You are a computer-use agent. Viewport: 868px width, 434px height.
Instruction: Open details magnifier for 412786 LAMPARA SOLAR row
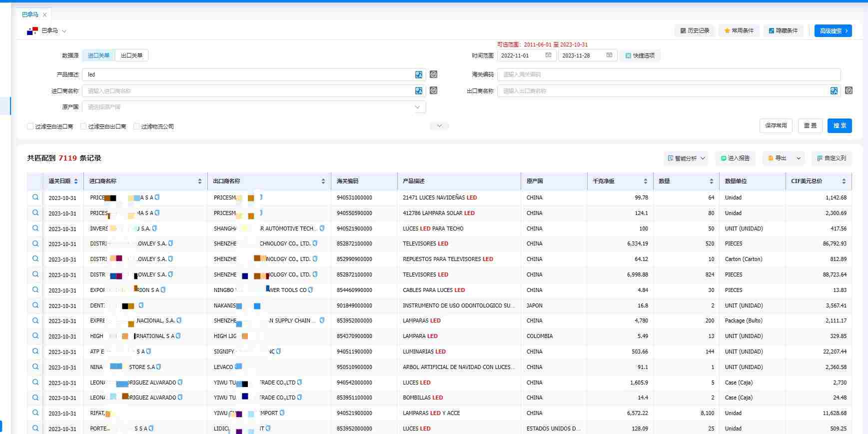[35, 213]
